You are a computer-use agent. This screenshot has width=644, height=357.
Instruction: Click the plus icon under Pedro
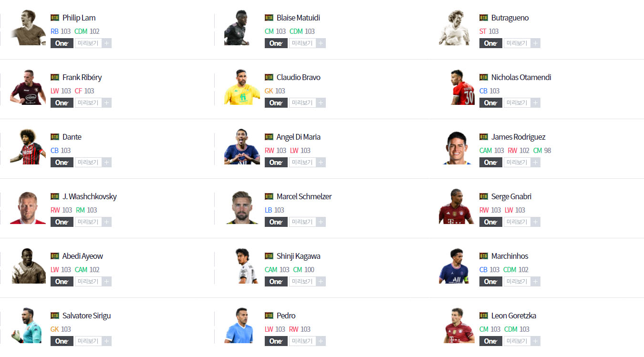point(321,341)
